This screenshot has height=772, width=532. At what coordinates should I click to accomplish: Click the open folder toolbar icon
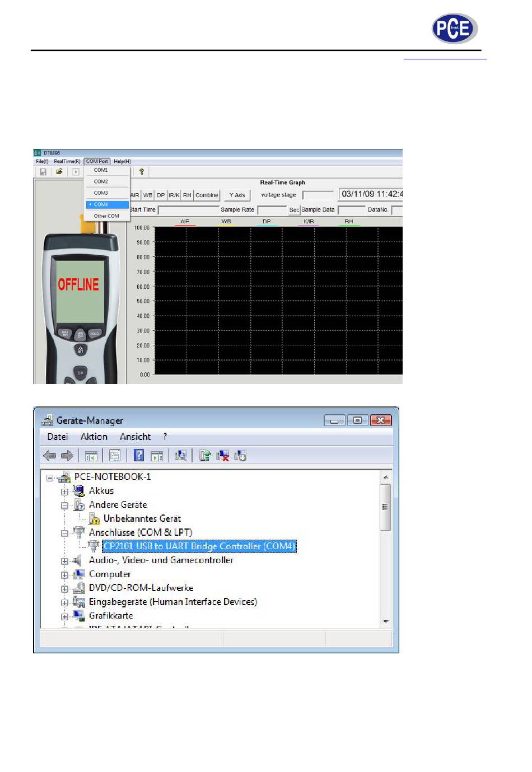[x=59, y=172]
